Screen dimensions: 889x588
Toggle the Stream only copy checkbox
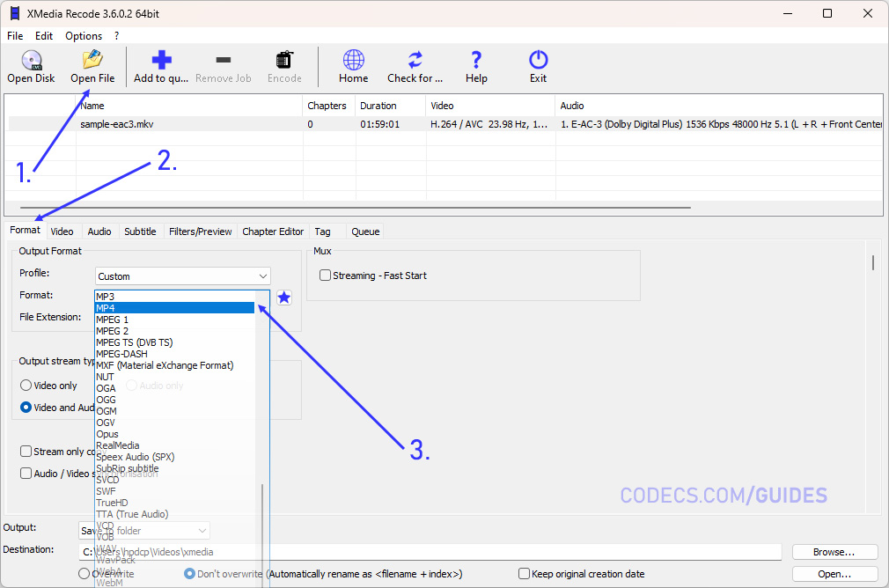pyautogui.click(x=26, y=452)
